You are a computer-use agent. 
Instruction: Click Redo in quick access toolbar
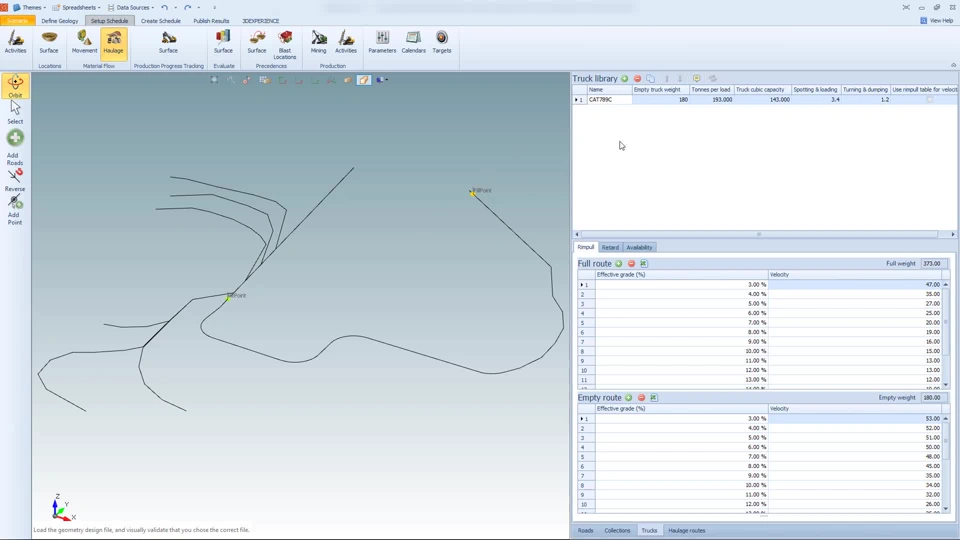pyautogui.click(x=187, y=7)
